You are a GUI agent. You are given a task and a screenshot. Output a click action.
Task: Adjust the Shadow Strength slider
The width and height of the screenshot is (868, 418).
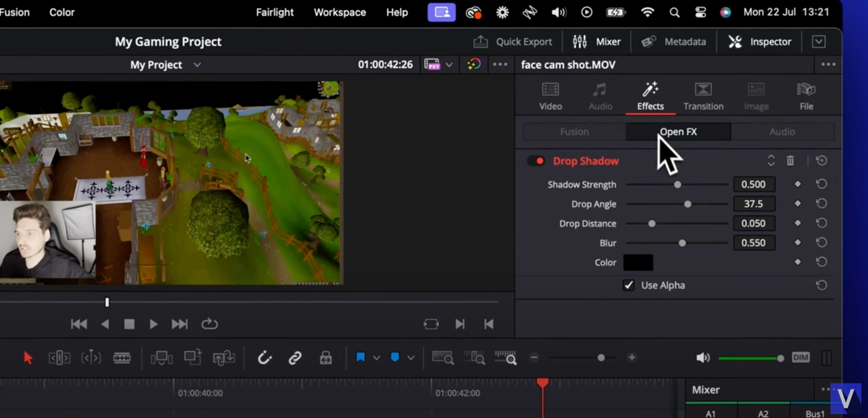(677, 185)
